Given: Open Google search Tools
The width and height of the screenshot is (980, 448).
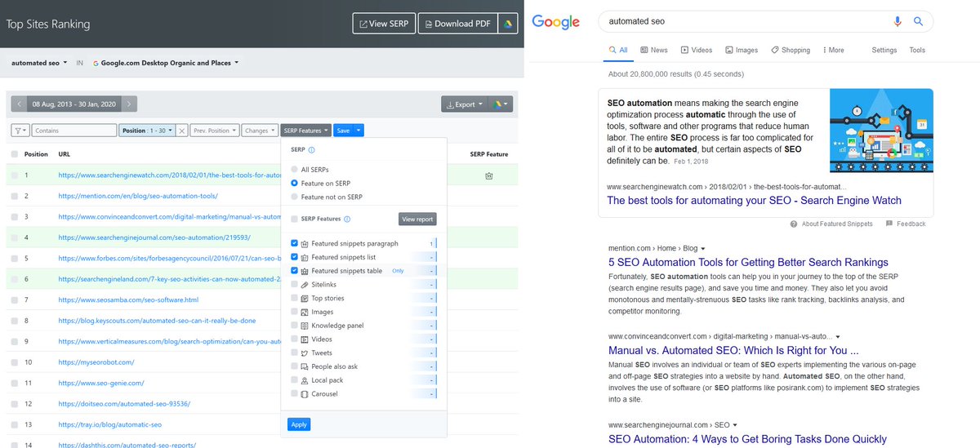Looking at the screenshot, I should (917, 50).
